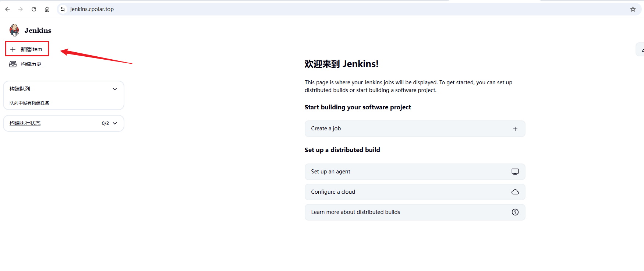
Task: Bookmark the page with the star icon
Action: (633, 9)
